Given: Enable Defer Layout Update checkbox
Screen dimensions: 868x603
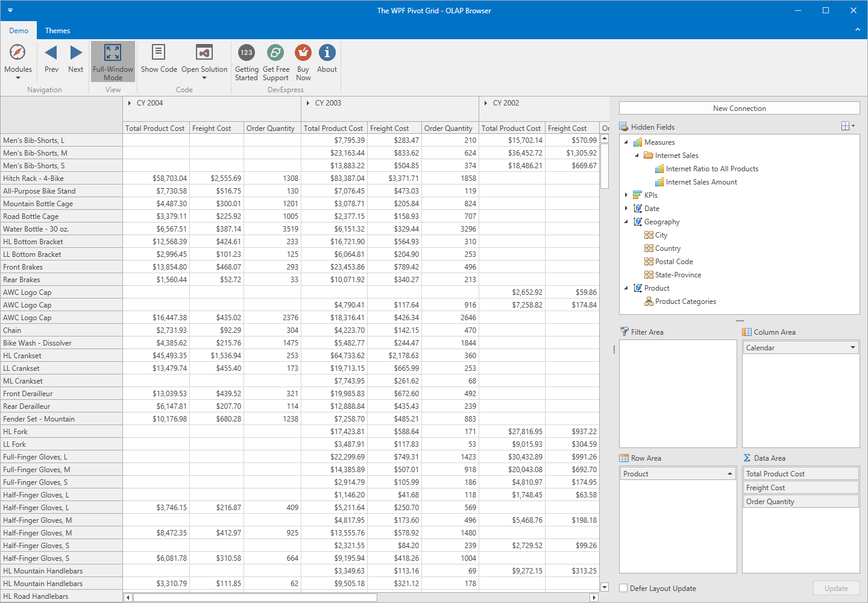Looking at the screenshot, I should point(623,589).
